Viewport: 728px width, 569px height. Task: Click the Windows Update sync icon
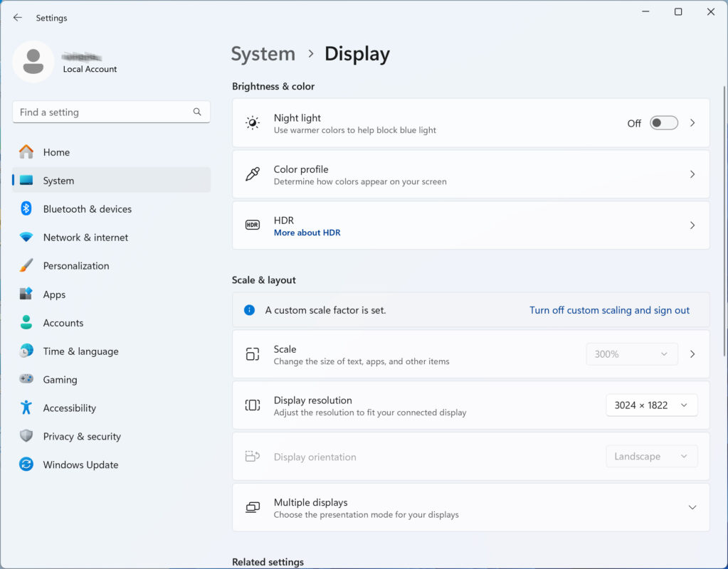pos(26,464)
